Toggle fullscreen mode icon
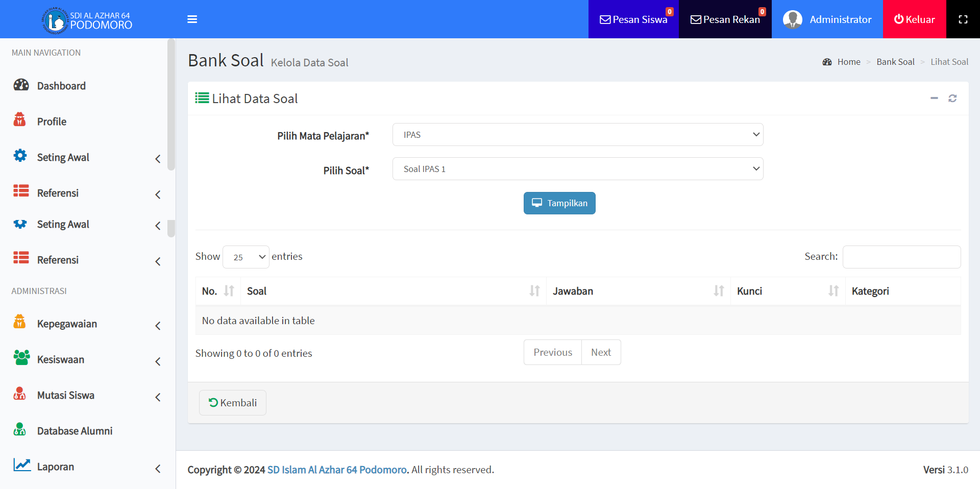This screenshot has width=980, height=489. coord(963,19)
